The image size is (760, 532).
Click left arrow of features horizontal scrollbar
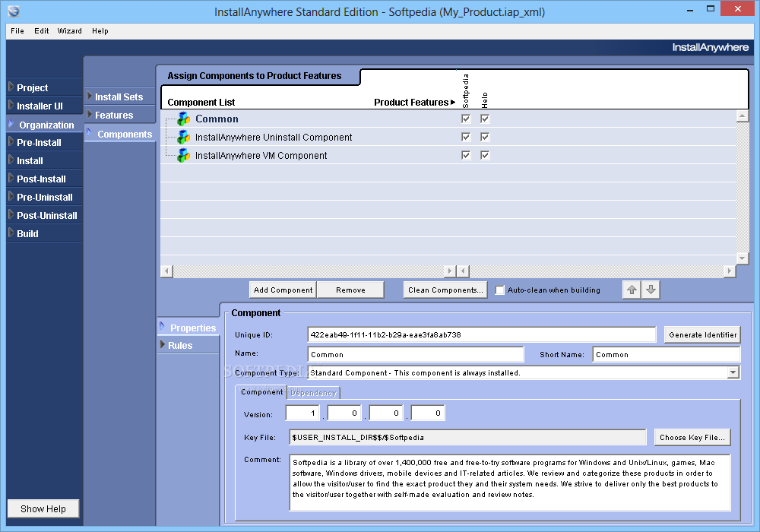tap(464, 271)
